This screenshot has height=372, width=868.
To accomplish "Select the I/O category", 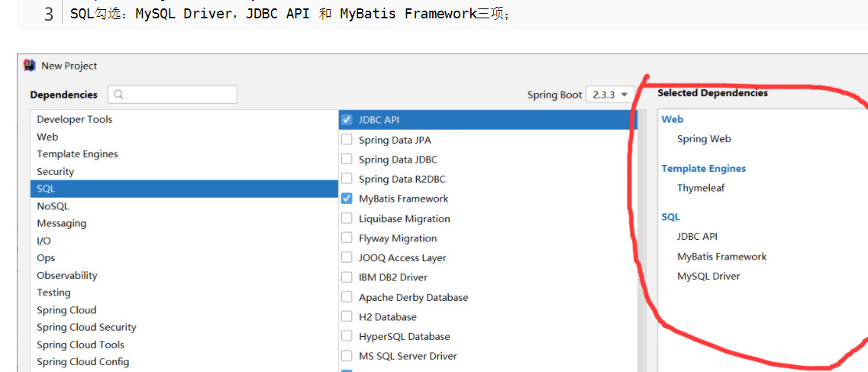I will click(x=184, y=241).
